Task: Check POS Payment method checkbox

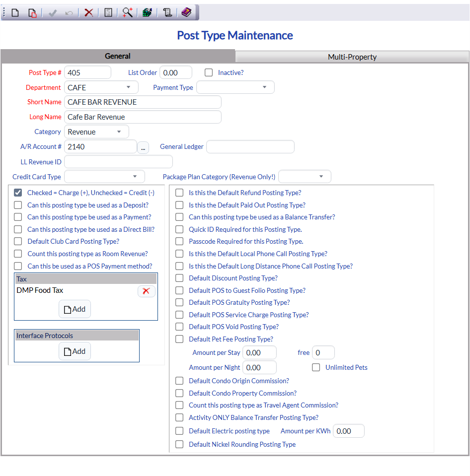Action: pyautogui.click(x=18, y=266)
